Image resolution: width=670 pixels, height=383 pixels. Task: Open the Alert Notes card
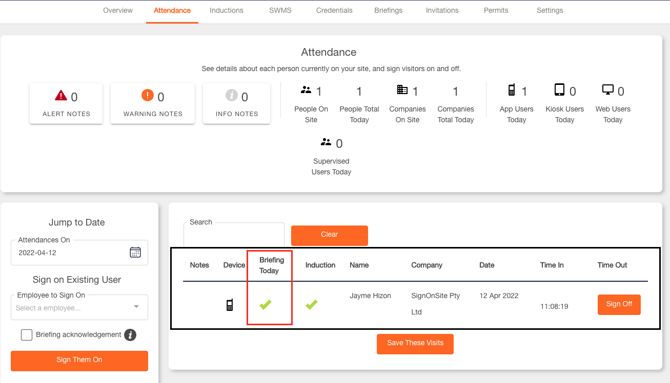(66, 103)
